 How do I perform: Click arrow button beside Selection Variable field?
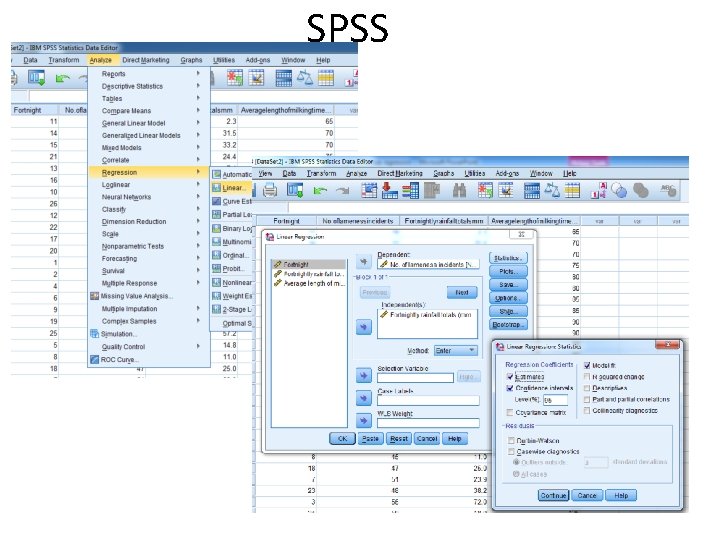364,376
